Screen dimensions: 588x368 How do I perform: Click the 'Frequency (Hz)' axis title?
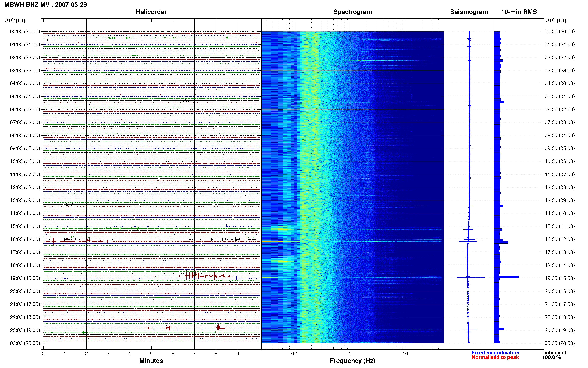click(x=352, y=361)
